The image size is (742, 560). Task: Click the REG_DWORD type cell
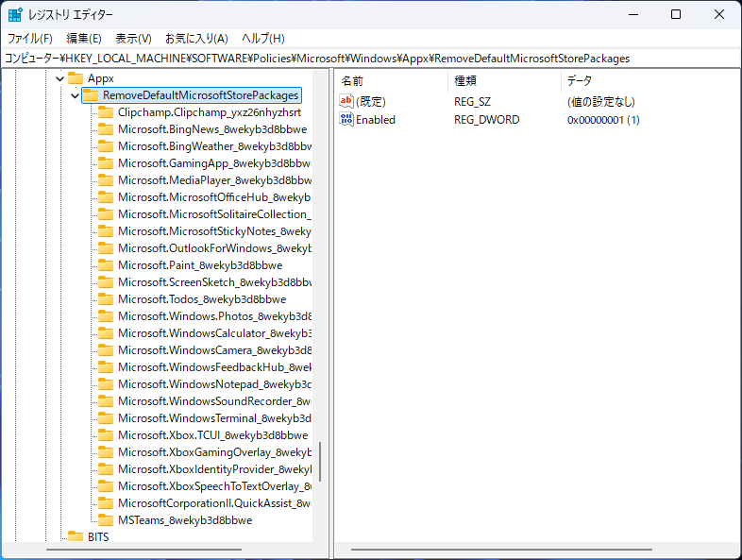(486, 120)
